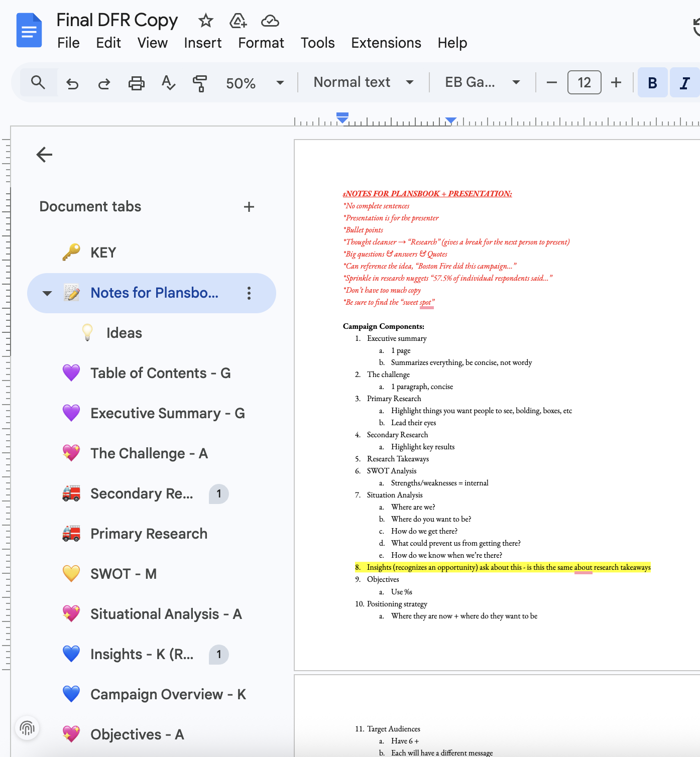700x757 pixels.
Task: Click the highlighted Insights line in document
Action: [503, 567]
